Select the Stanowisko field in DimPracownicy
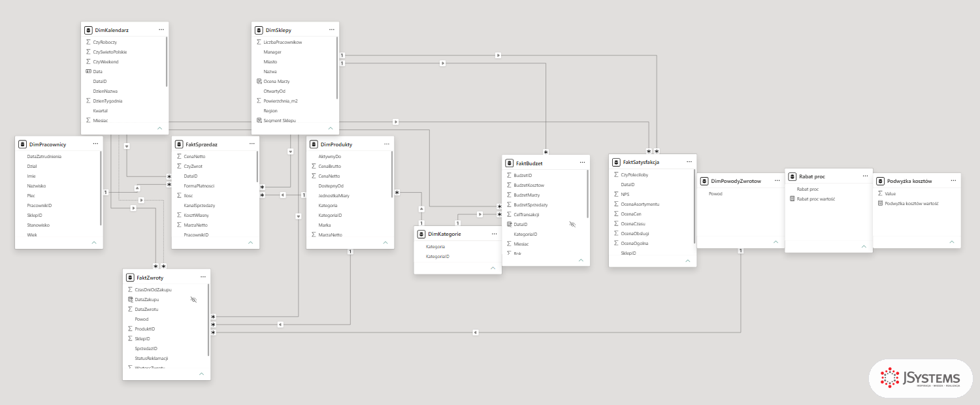Screen dimensions: 980x405 tap(38, 225)
